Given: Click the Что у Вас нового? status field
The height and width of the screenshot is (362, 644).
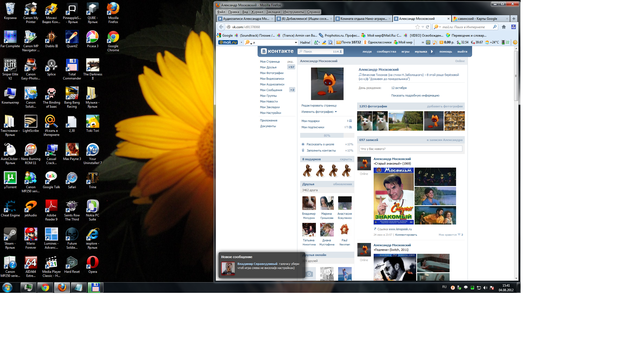Looking at the screenshot, I should (x=411, y=149).
